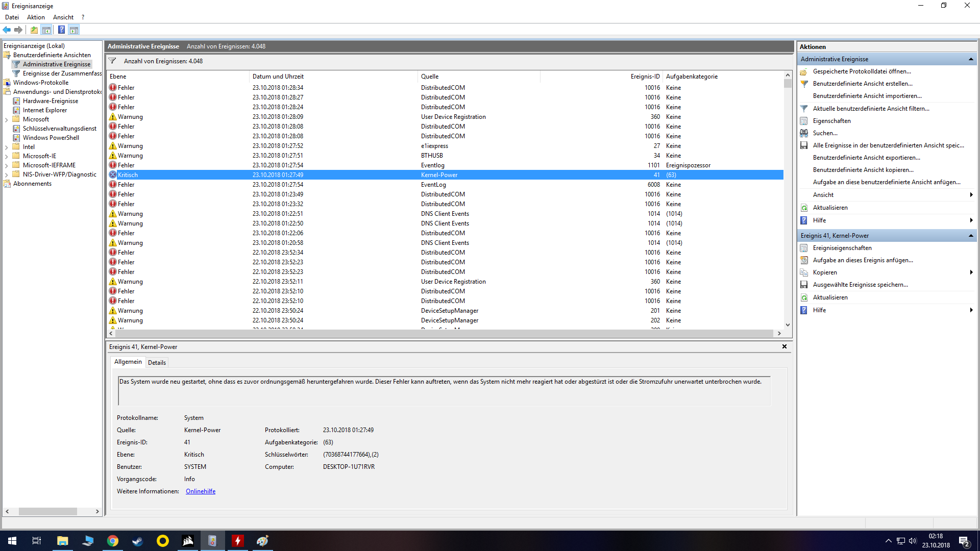
Task: Expand the Intel tree node
Action: [x=6, y=147]
